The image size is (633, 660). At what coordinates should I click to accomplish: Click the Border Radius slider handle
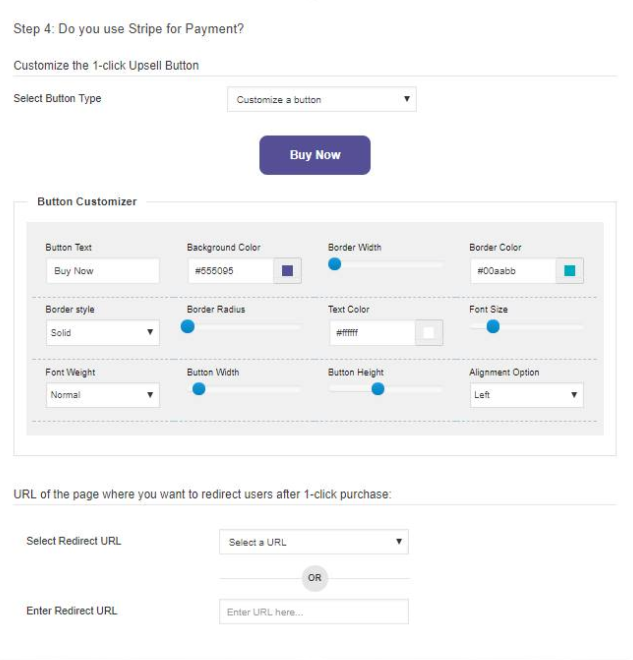point(187,326)
